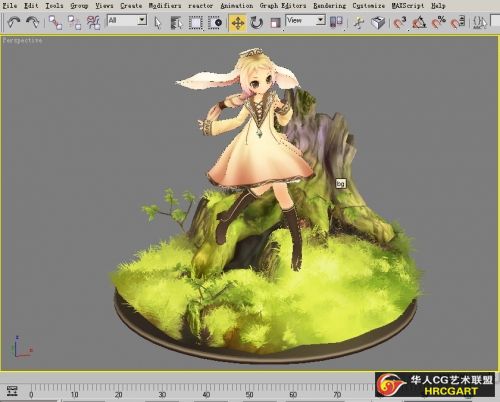Open View reference coordinate dropdown

point(306,20)
